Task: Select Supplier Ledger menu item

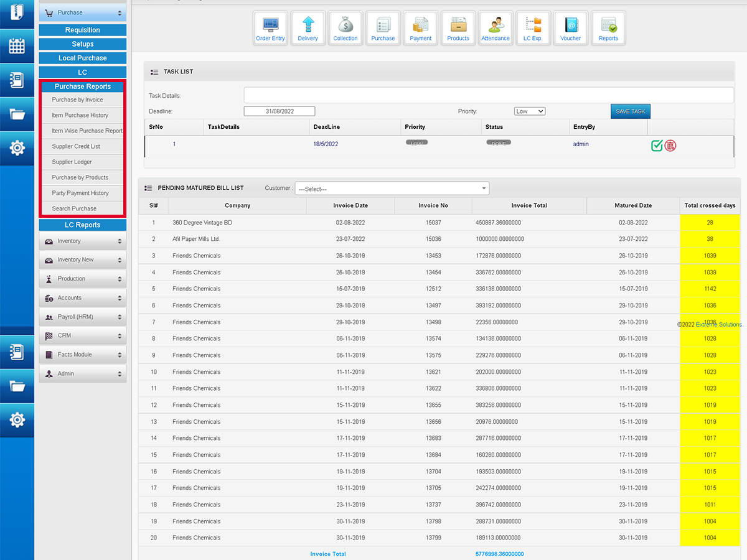Action: coord(72,162)
